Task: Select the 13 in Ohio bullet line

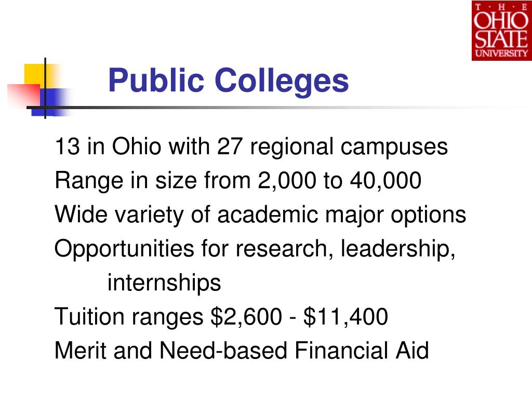Action: (x=251, y=147)
